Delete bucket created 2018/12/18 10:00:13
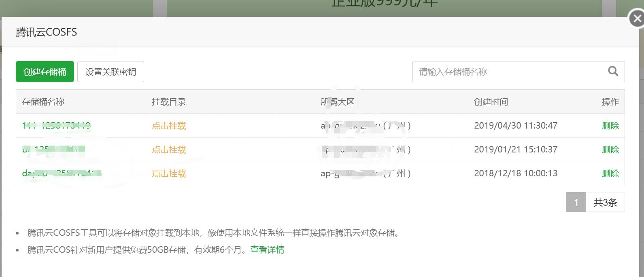 610,173
